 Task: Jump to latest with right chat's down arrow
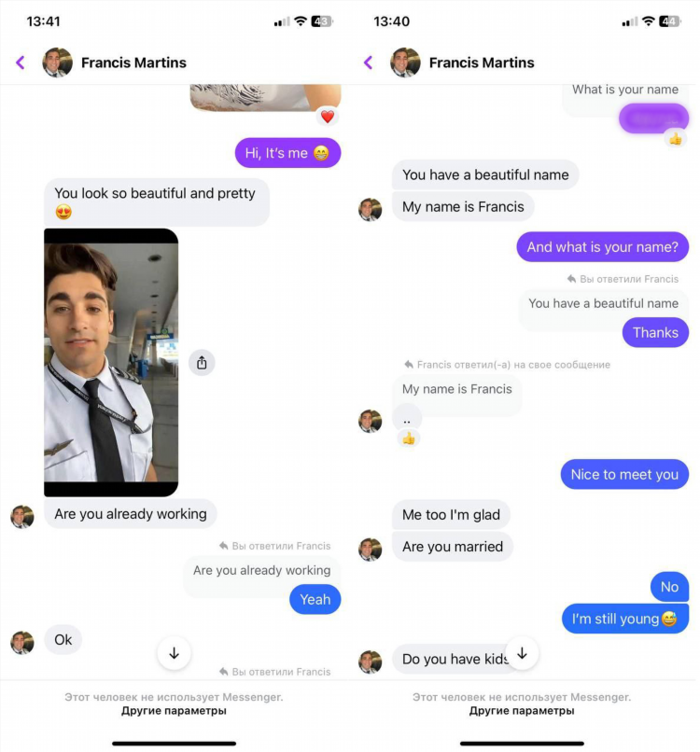coord(522,653)
